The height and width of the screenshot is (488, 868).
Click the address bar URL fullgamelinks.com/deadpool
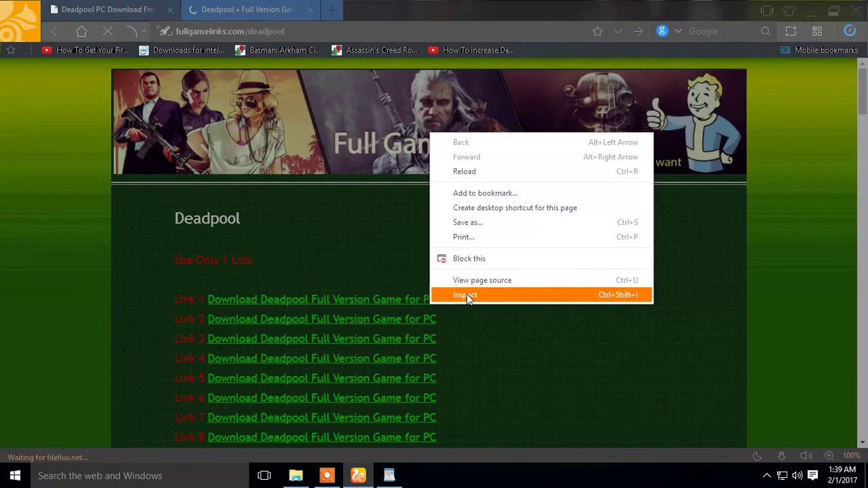coord(230,31)
